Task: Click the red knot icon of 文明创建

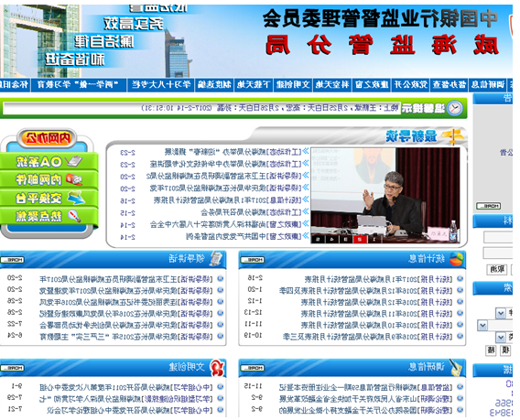Action: (217, 368)
